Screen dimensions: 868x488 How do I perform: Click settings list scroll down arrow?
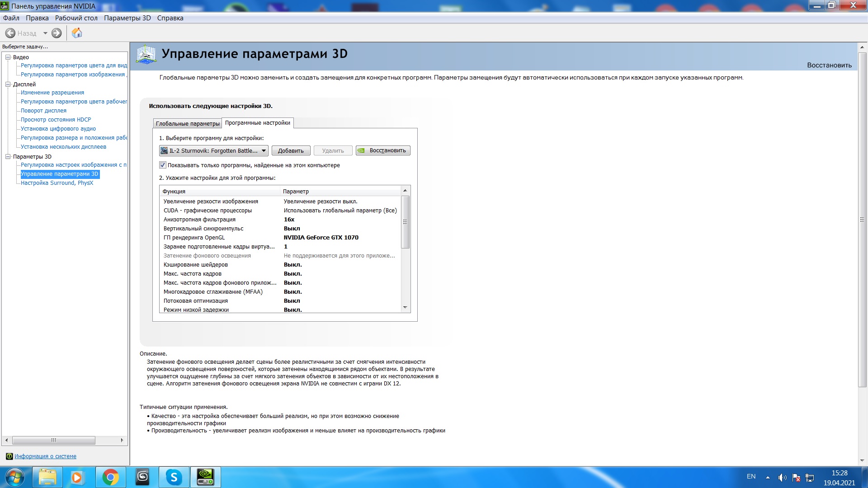(x=405, y=307)
